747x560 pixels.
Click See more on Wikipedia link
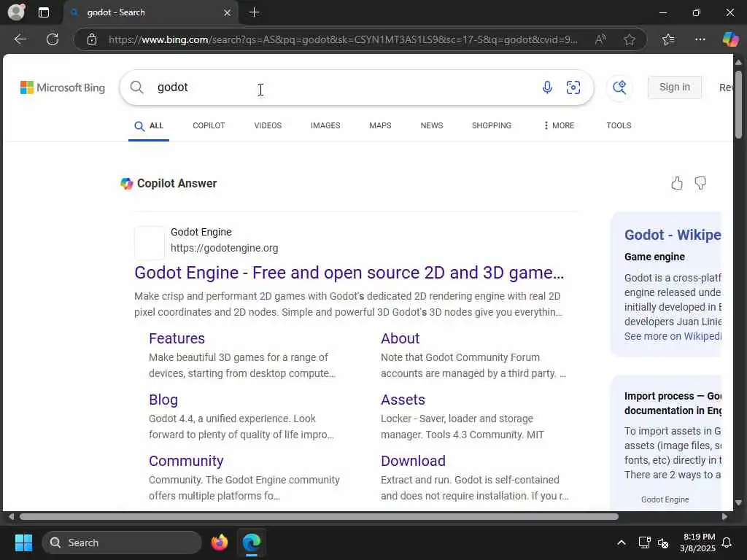pos(673,336)
